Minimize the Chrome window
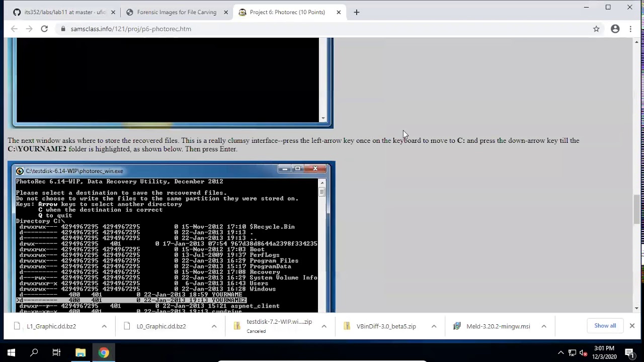The height and width of the screenshot is (362, 644). point(586,7)
